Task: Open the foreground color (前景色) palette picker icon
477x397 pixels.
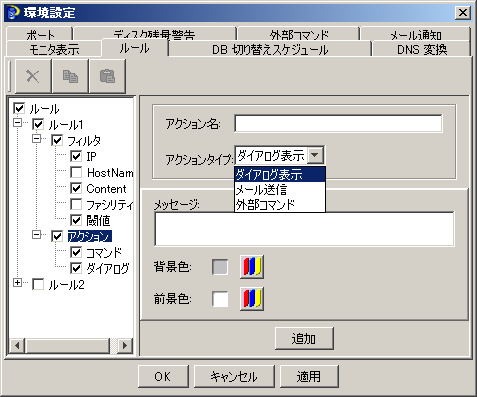Action: tap(252, 299)
